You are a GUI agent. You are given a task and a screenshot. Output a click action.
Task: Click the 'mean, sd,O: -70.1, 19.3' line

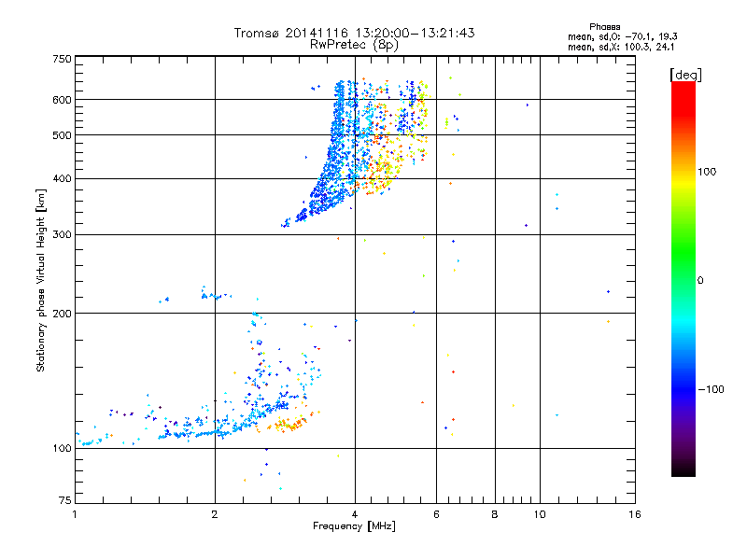pos(623,36)
